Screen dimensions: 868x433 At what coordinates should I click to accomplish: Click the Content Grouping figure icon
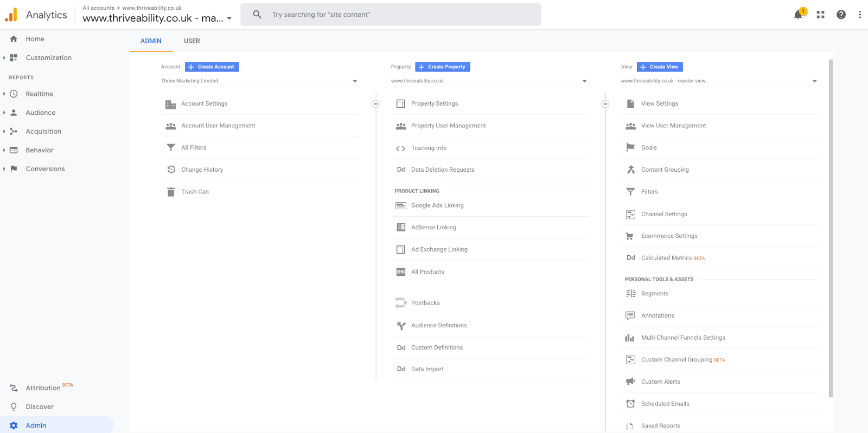point(630,170)
